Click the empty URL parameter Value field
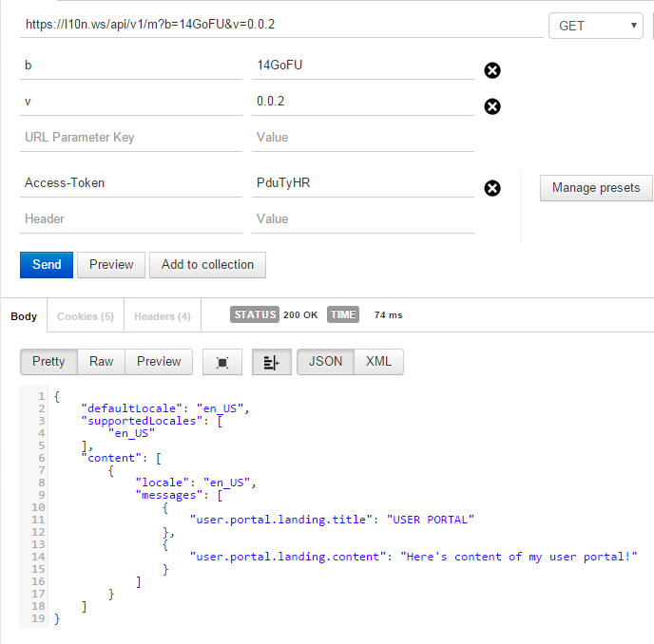This screenshot has width=654, height=644. 363,139
